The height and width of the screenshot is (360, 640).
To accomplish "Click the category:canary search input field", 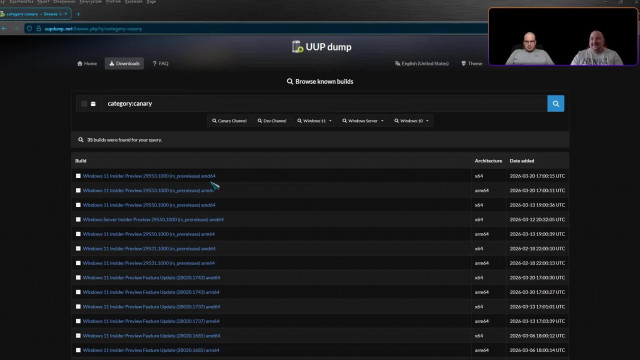I will pos(324,104).
